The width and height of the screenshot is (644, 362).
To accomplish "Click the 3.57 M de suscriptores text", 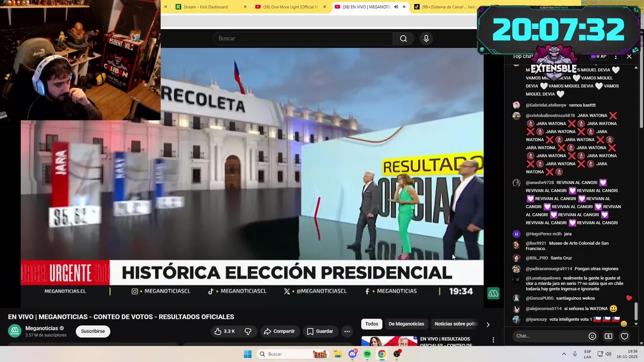I will point(46,335).
